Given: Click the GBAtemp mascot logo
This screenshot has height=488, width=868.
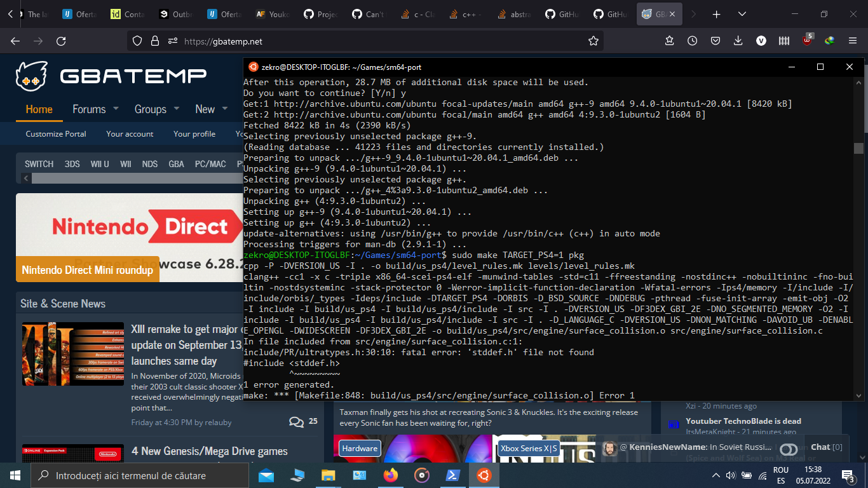Looking at the screenshot, I should tap(32, 76).
